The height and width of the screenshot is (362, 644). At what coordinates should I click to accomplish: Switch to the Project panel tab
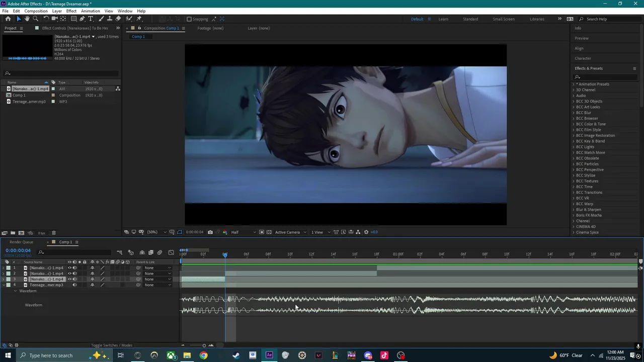point(10,28)
